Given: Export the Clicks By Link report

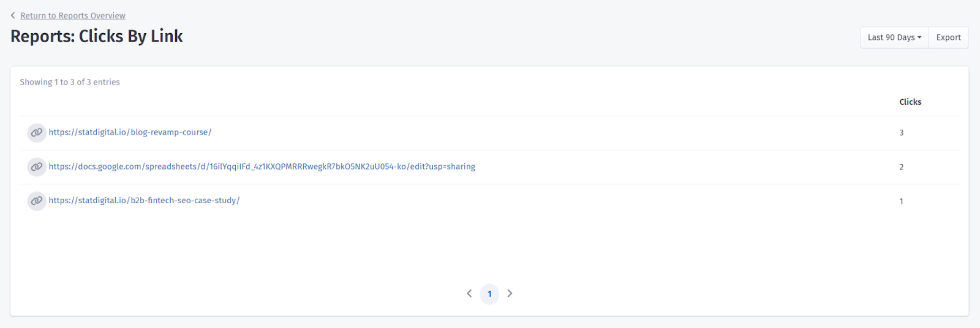Looking at the screenshot, I should pyautogui.click(x=948, y=37).
